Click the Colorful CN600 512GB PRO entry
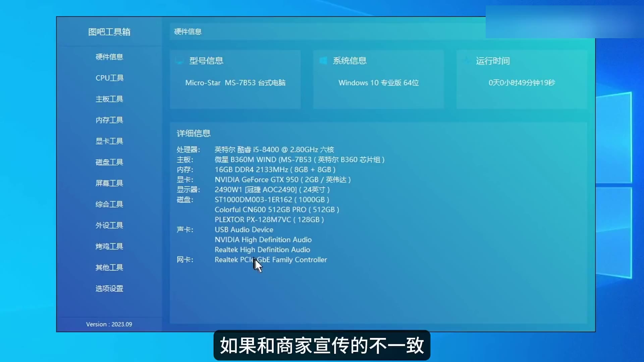 click(276, 210)
